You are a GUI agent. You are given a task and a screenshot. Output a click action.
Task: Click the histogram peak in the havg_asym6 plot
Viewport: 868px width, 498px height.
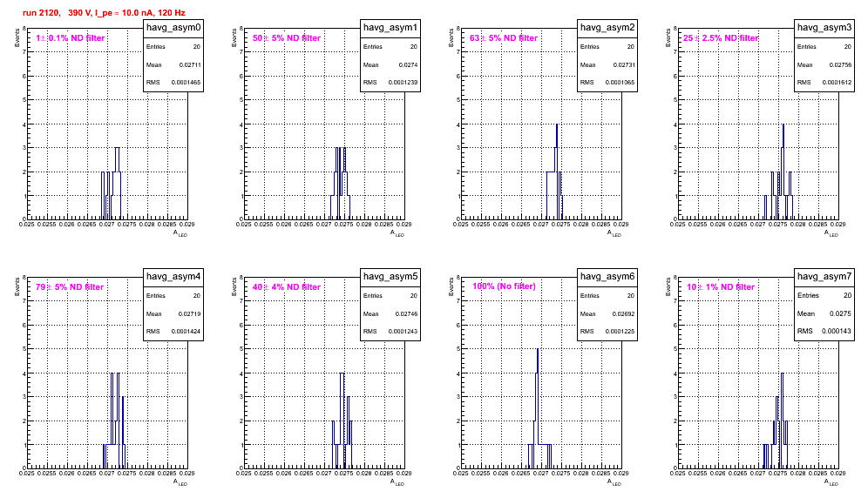coord(538,349)
